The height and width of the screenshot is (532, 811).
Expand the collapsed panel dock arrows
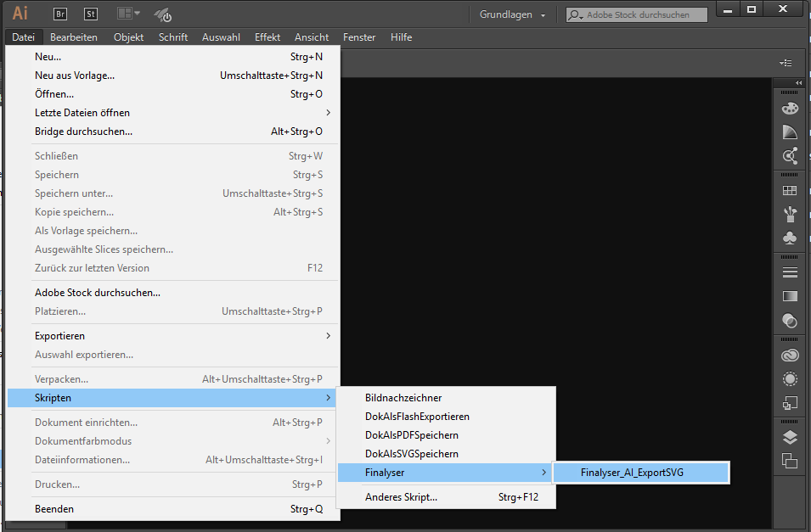click(x=799, y=82)
